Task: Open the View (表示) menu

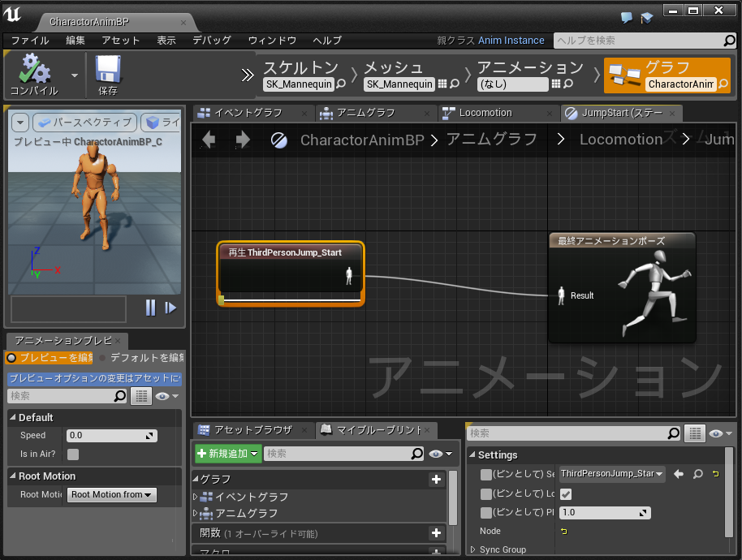Action: pos(166,41)
